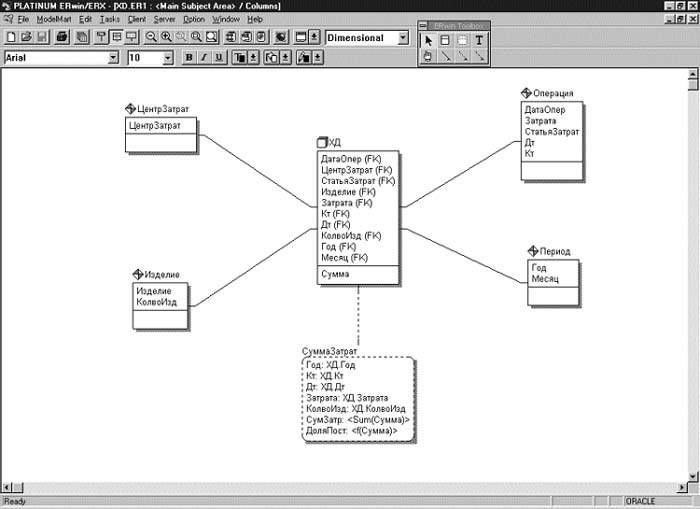Select the pointer arrow tool in Toolbox

click(429, 40)
